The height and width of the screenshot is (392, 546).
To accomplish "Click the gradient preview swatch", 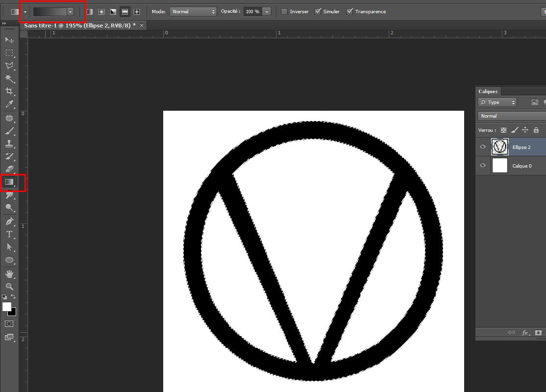I will pyautogui.click(x=50, y=12).
